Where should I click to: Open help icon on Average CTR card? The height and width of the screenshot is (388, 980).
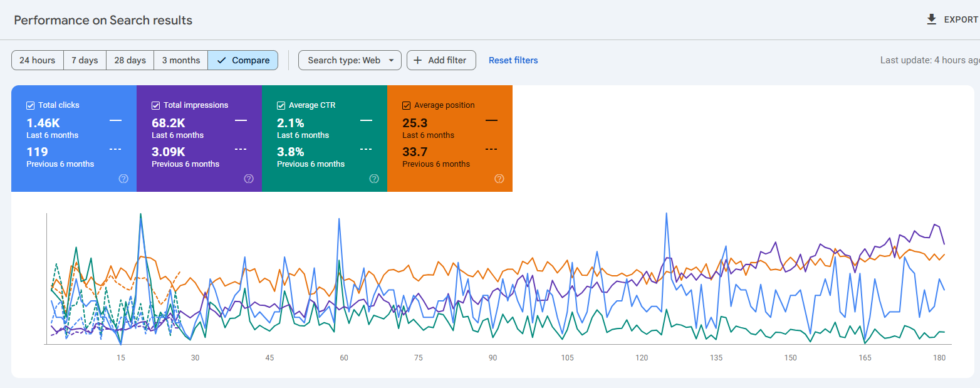[374, 179]
